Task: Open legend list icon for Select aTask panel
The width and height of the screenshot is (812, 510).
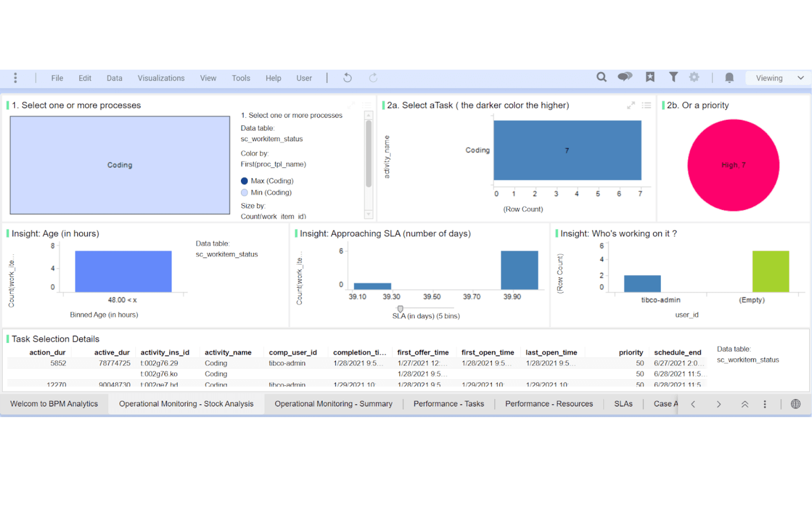Action: point(646,105)
